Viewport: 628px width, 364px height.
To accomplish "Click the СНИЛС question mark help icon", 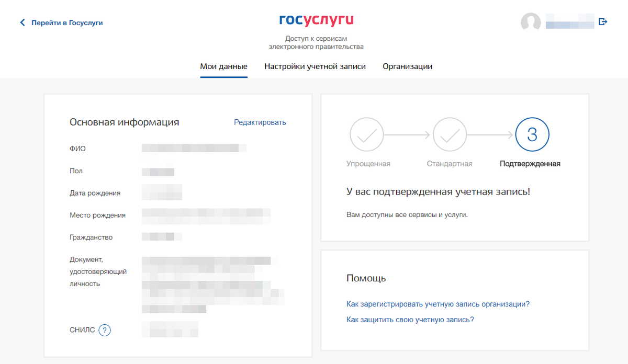I will (x=105, y=331).
